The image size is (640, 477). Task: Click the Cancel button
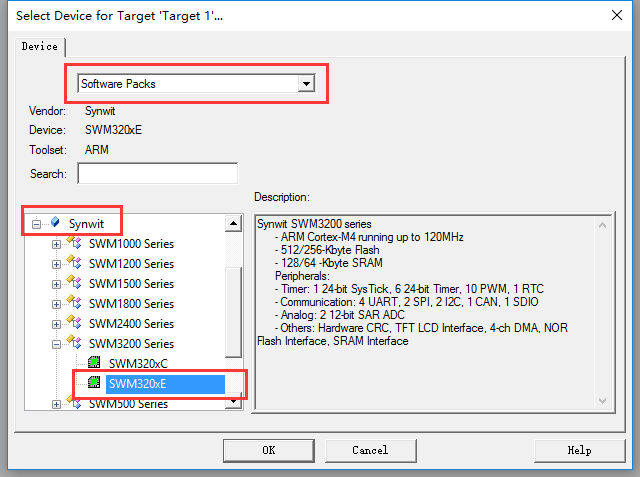371,450
